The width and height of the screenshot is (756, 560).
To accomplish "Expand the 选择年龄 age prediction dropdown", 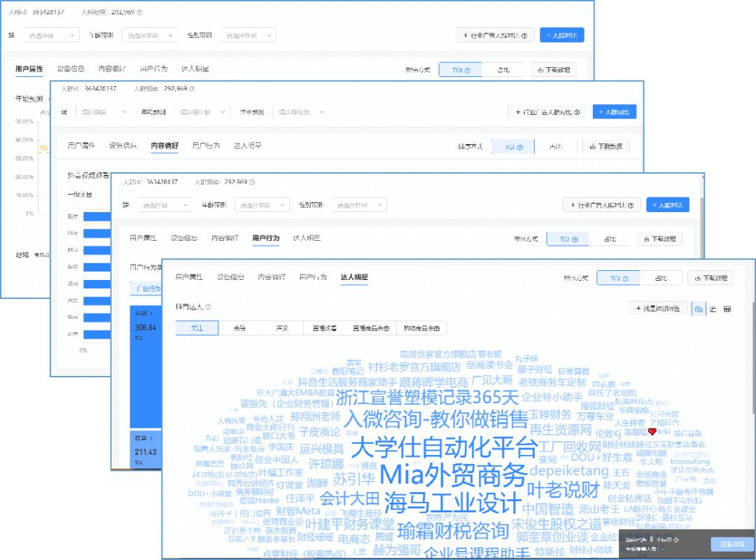I will (x=262, y=205).
